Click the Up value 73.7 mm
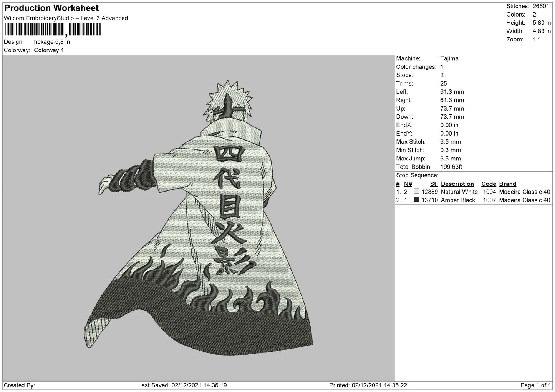Viewport: 555px width, 392px height. tap(452, 109)
